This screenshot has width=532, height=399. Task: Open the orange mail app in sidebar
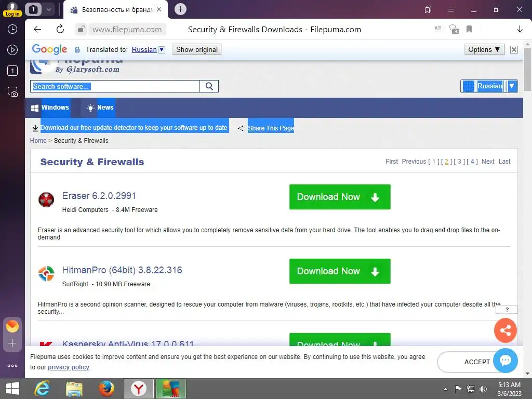[x=12, y=326]
